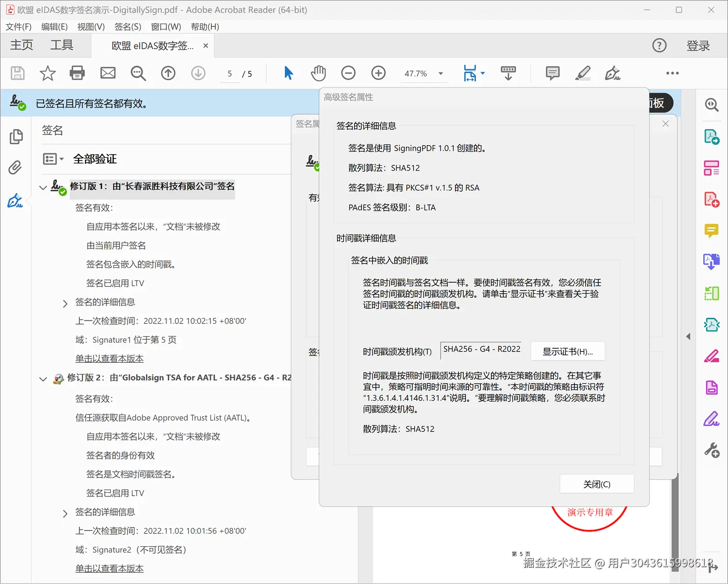Switch to the Tools (工具) tab
The width and height of the screenshot is (728, 584).
point(61,45)
